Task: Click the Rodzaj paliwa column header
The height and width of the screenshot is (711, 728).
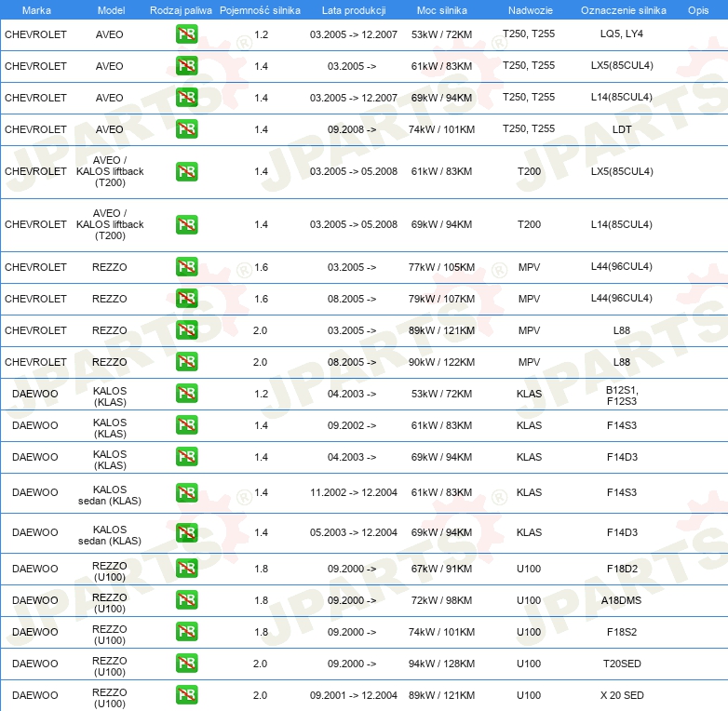Action: pos(181,10)
